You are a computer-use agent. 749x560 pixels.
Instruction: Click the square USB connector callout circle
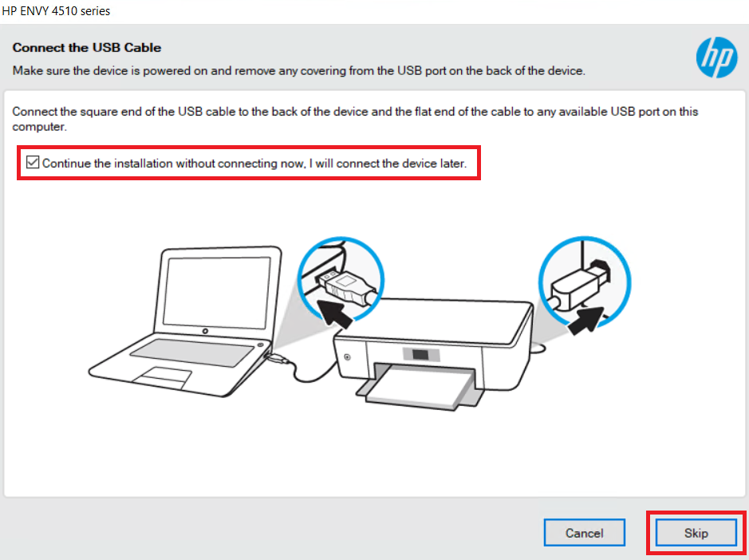585,282
